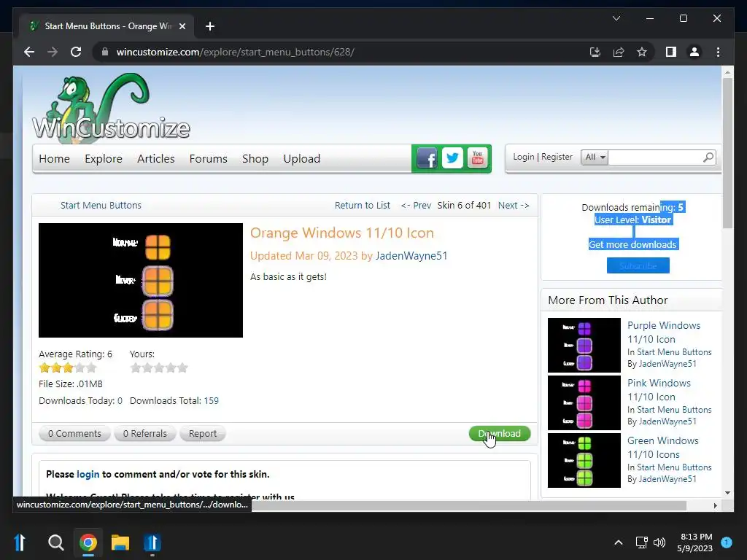
Task: Open the YouTube social icon
Action: tap(477, 158)
